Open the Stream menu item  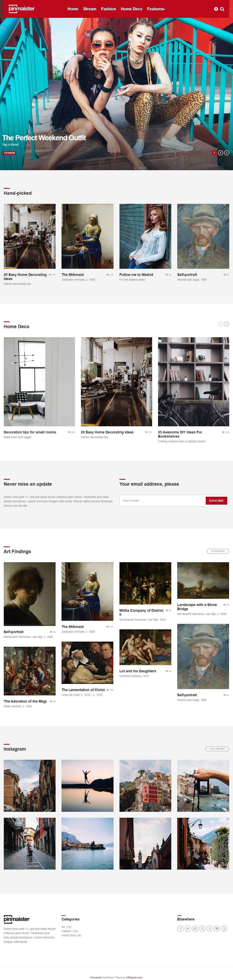click(90, 9)
